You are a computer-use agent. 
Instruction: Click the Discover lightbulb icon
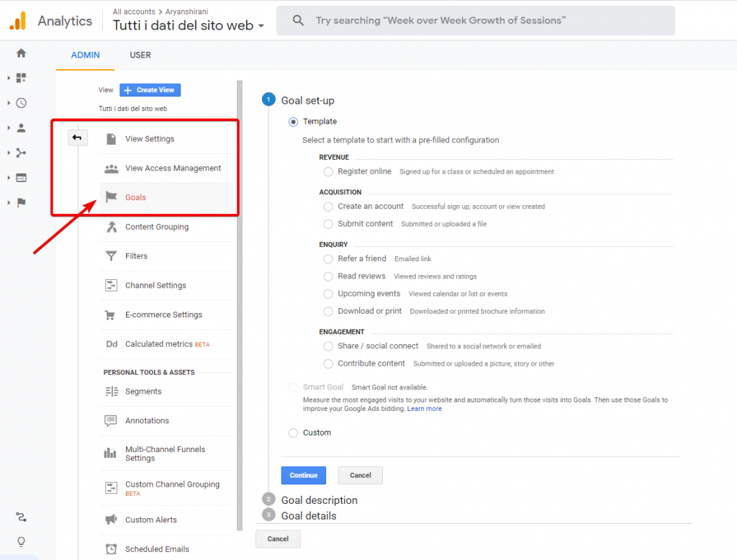[21, 541]
